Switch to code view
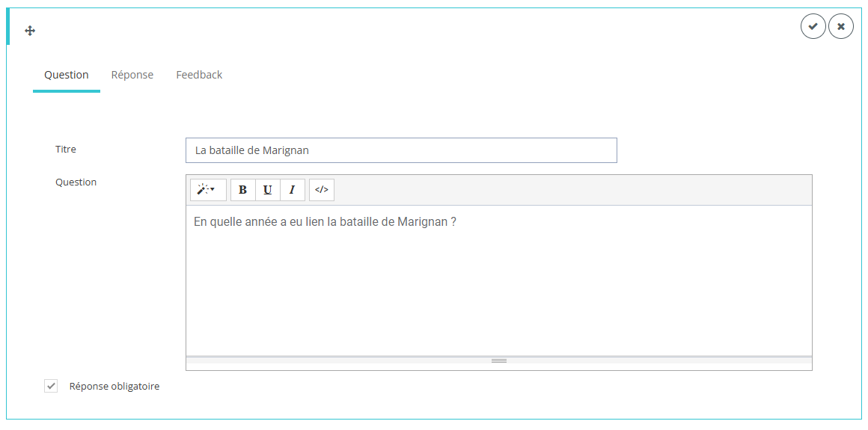 [321, 190]
